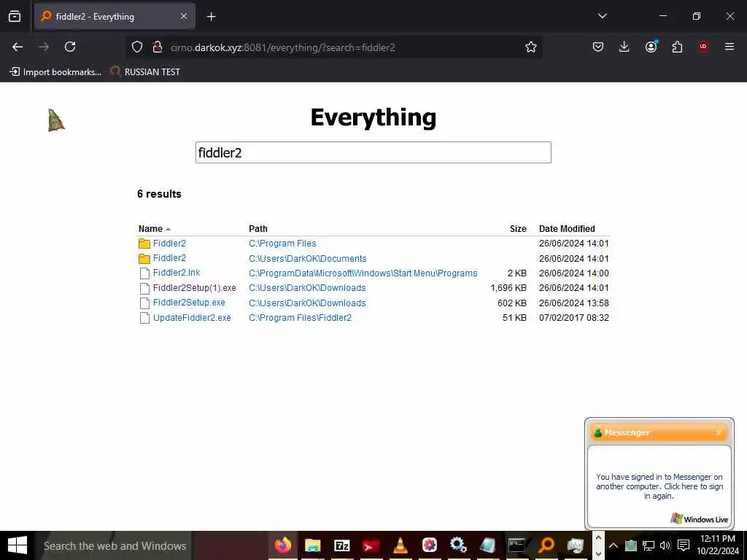View site security lock icon

click(158, 47)
